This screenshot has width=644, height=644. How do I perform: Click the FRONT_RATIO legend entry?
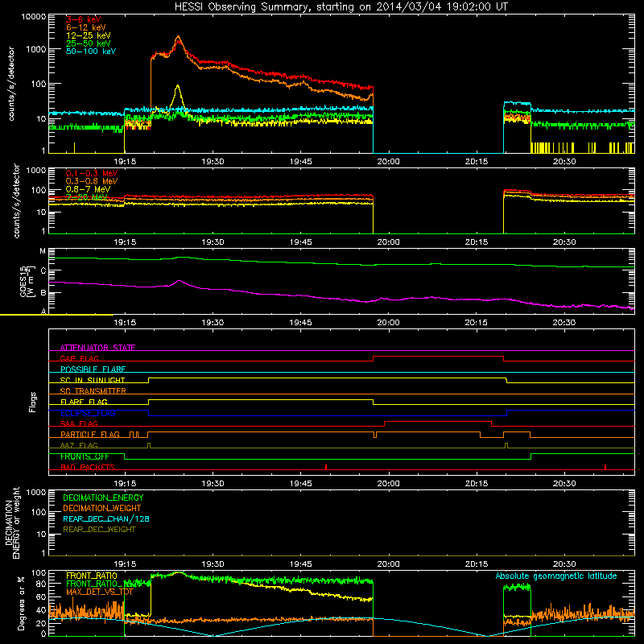point(92,576)
